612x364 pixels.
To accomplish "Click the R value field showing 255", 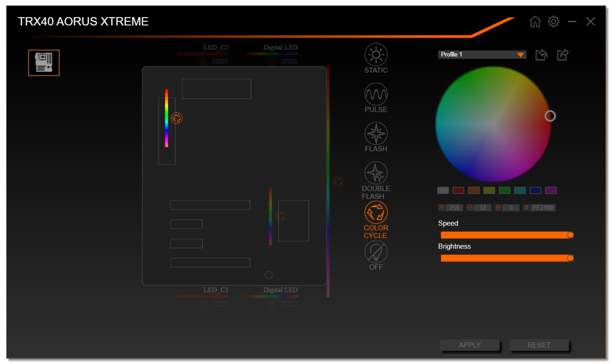I will 454,208.
